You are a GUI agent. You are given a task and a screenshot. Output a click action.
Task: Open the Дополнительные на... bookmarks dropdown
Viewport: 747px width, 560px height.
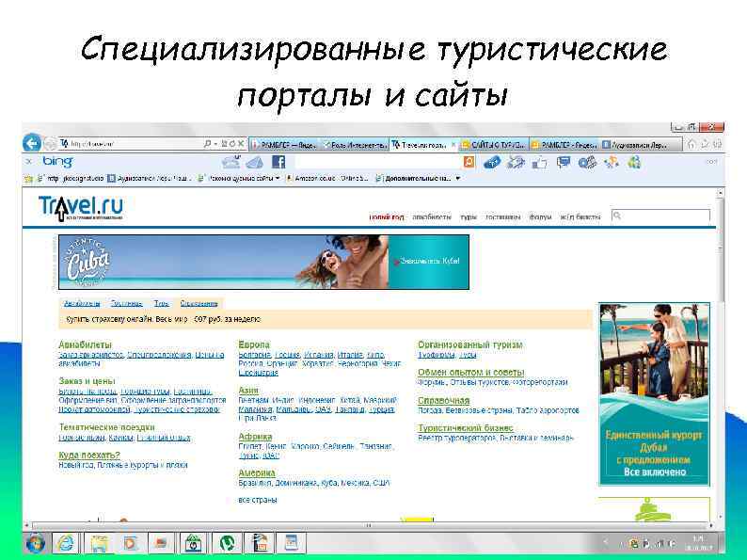[418, 178]
